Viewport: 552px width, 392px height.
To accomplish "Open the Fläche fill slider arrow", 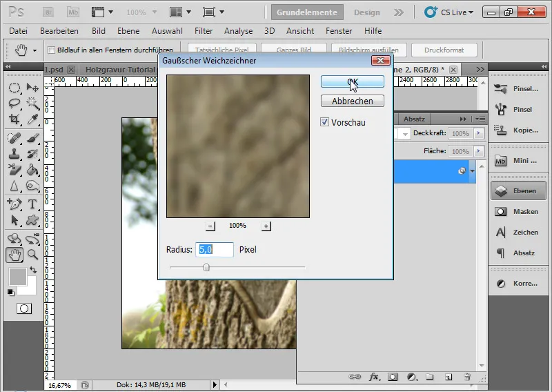I will (478, 151).
